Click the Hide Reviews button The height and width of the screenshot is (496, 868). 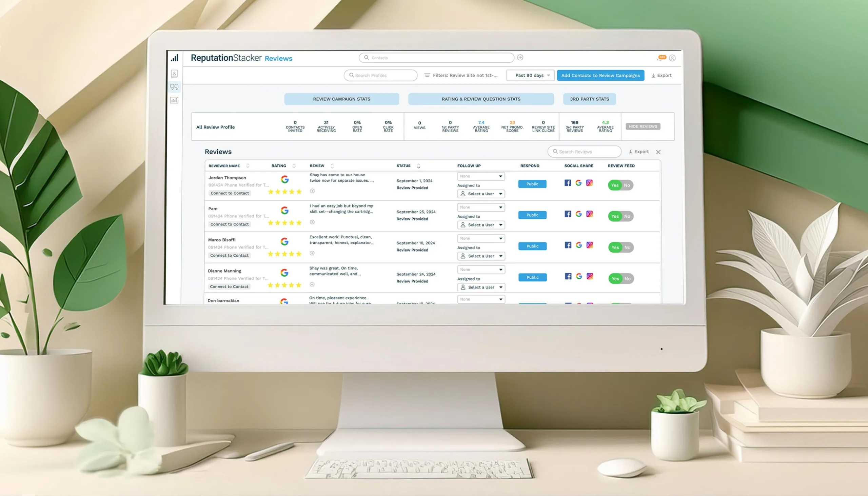pyautogui.click(x=643, y=126)
